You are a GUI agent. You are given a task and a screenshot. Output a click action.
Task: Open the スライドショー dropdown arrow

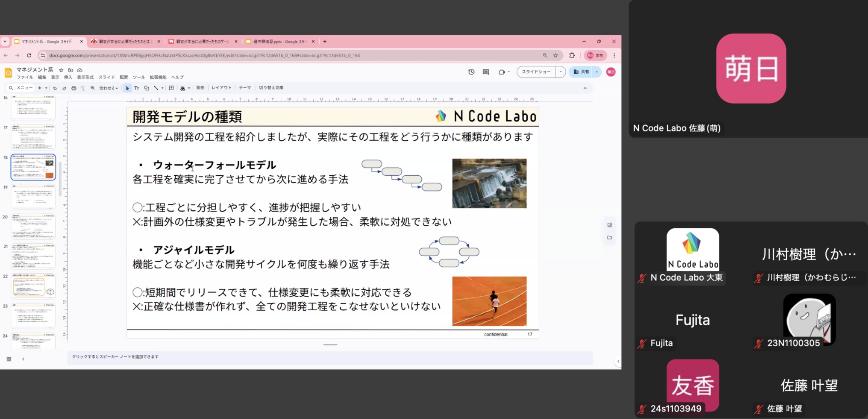tap(561, 72)
